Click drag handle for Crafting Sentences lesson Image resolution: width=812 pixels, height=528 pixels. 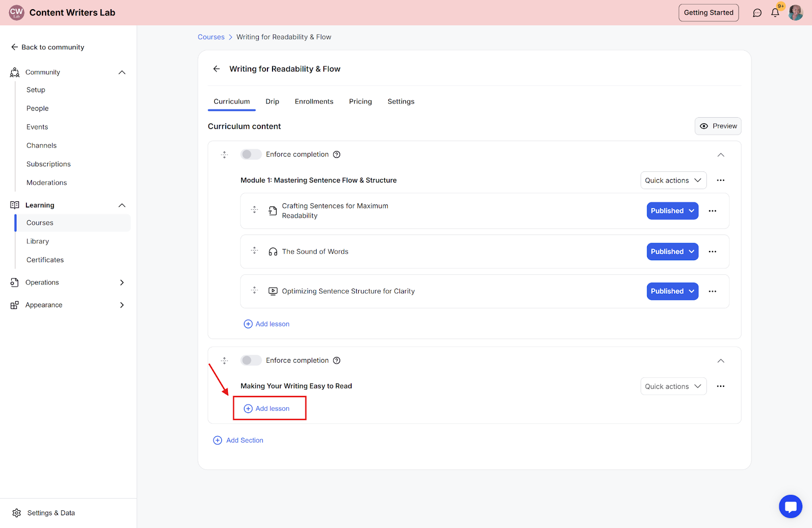click(254, 209)
